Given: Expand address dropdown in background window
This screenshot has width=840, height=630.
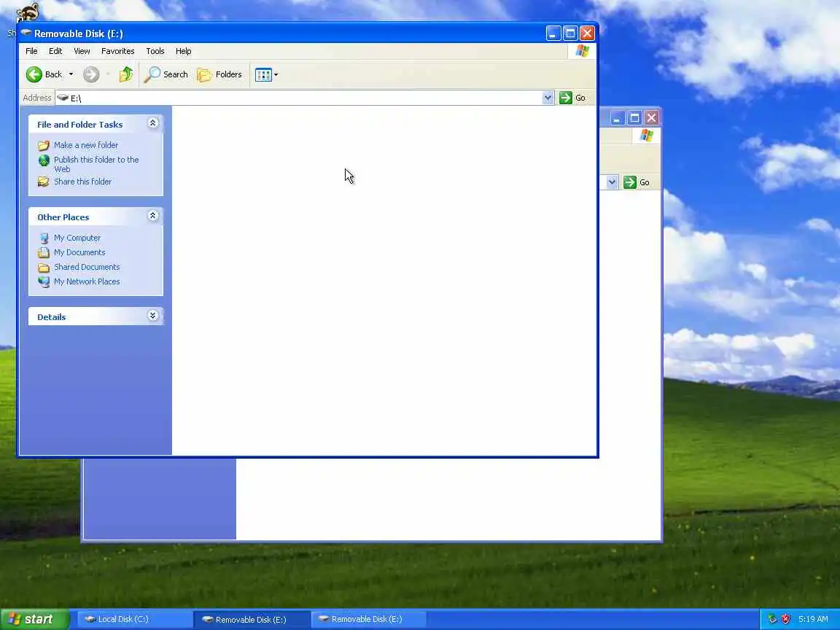Looking at the screenshot, I should tap(612, 182).
